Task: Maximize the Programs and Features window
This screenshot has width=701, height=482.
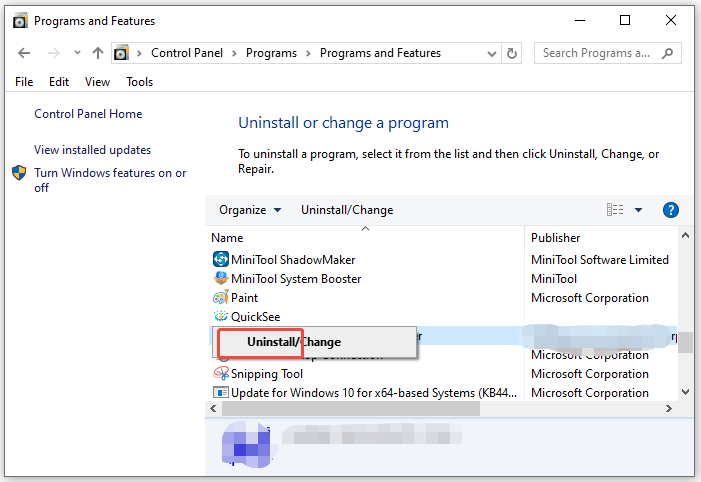Action: click(625, 20)
